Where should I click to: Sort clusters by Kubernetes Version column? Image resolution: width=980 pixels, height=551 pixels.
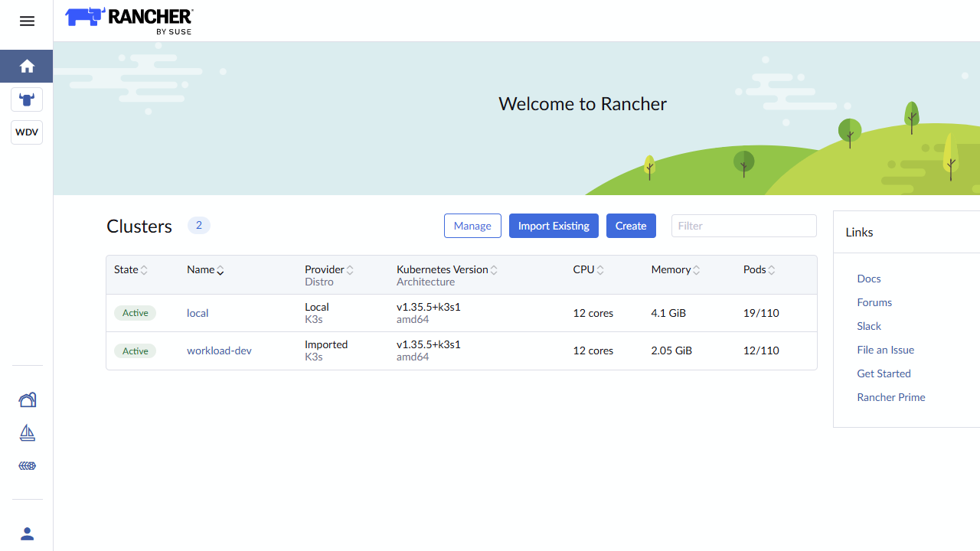(x=447, y=269)
